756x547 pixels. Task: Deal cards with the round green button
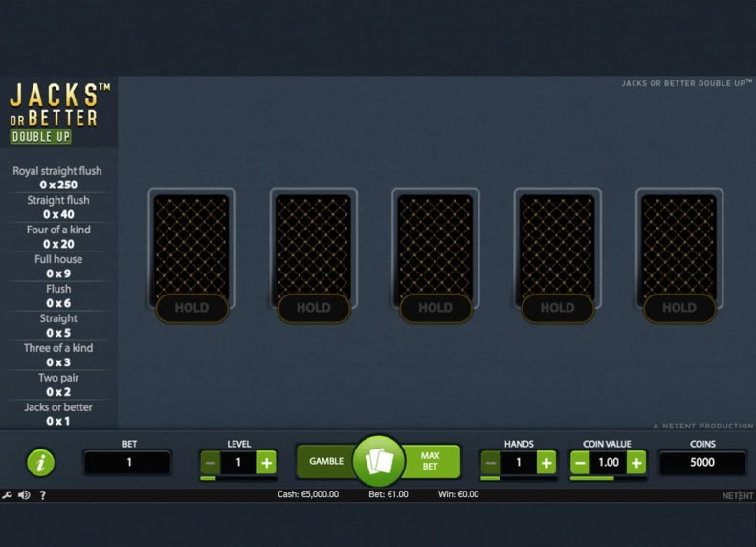(379, 461)
